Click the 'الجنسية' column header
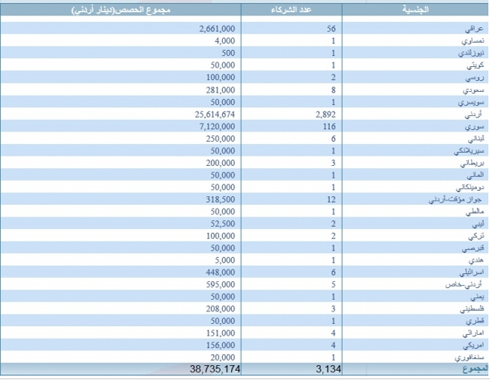490x380 pixels. tap(415, 10)
